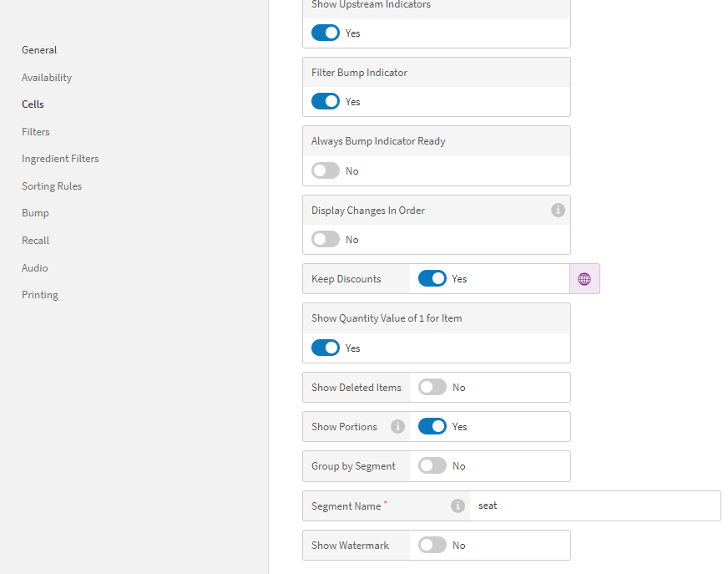This screenshot has width=728, height=574.
Task: Click the globe icon beside Keep Discounts
Action: click(584, 278)
